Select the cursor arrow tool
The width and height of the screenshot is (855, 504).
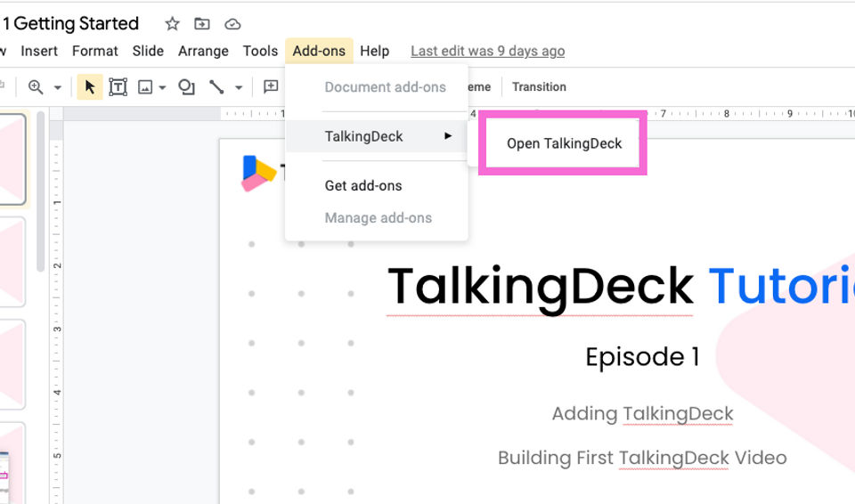(x=90, y=87)
